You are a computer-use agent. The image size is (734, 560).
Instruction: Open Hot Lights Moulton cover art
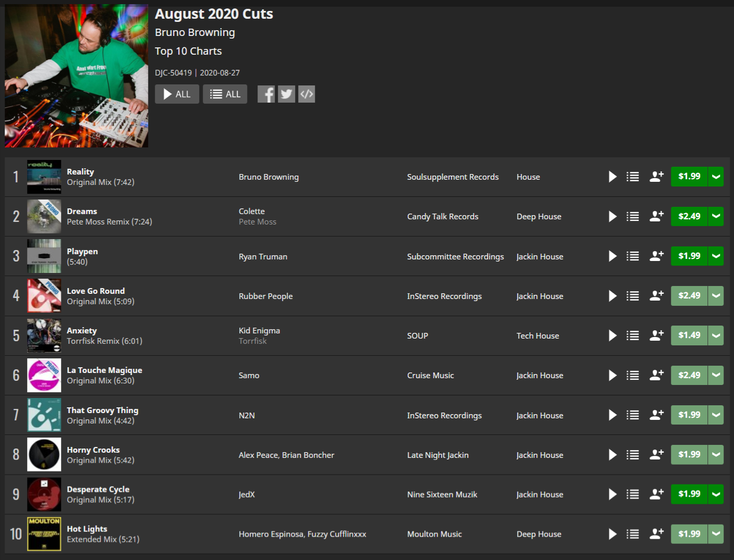click(44, 534)
